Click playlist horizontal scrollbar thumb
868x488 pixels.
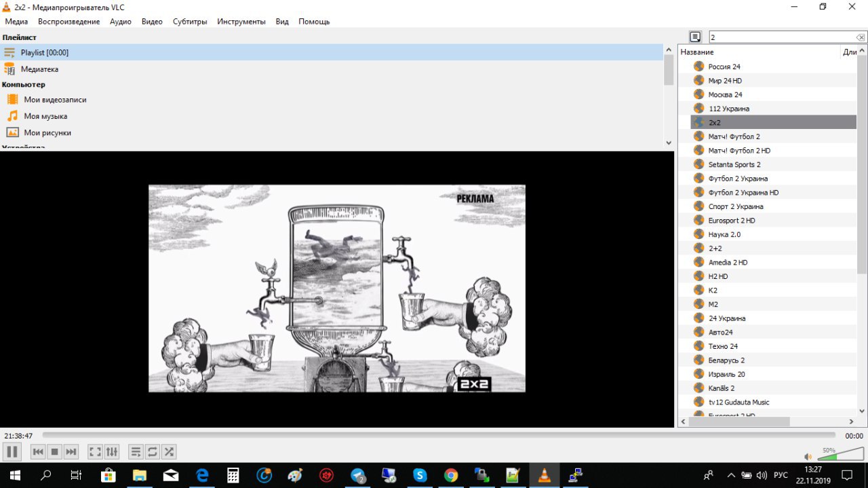tap(739, 421)
